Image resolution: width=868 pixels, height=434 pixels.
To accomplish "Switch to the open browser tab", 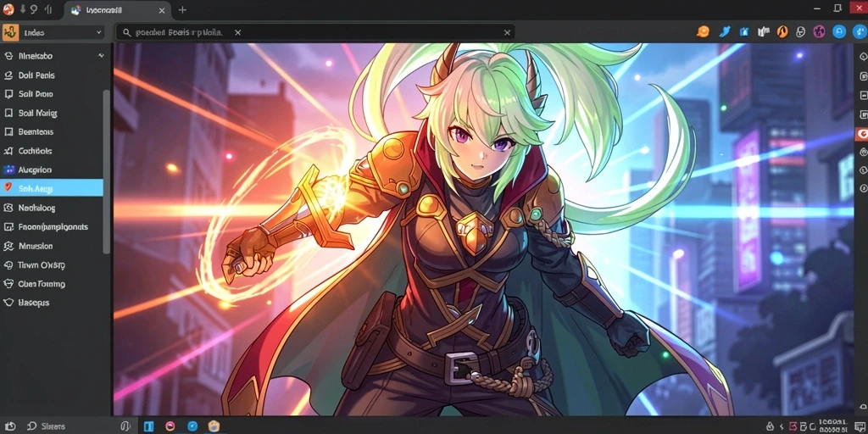I will coord(118,10).
